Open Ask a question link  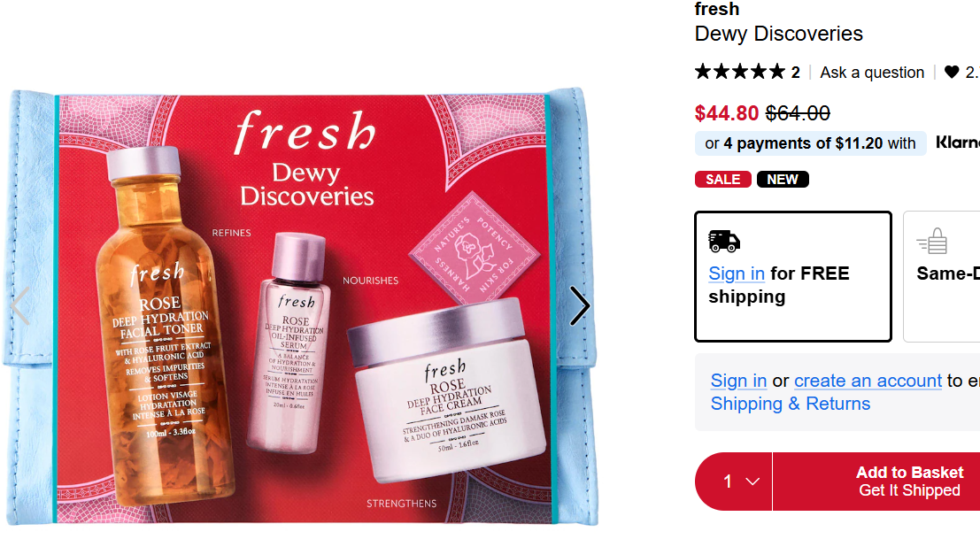pos(872,73)
